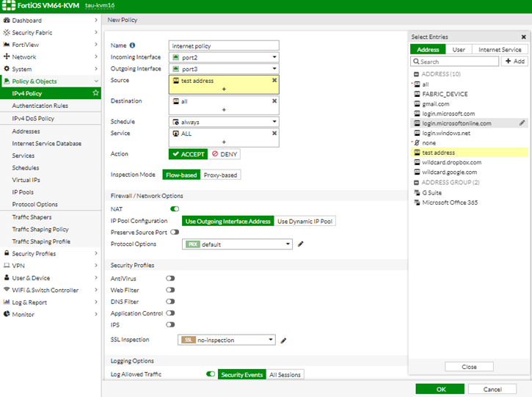
Task: Click the ACCEPT action button
Action: click(189, 154)
